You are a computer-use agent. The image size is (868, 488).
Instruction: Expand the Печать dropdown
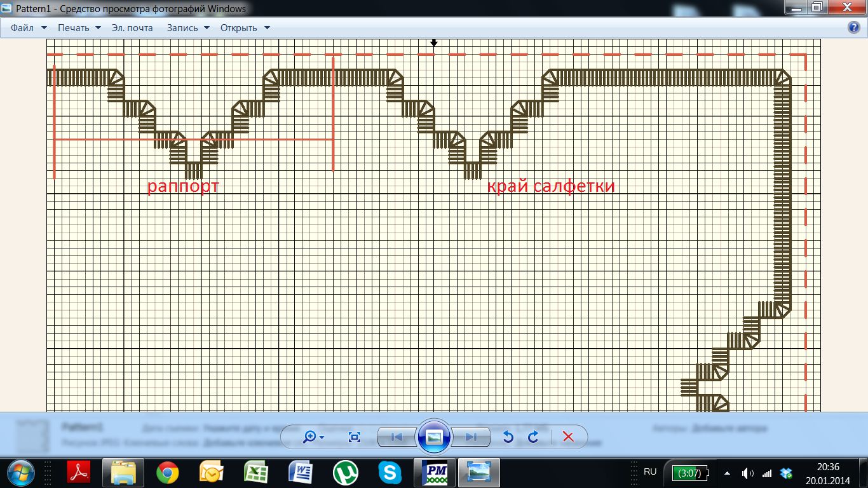[x=79, y=28]
